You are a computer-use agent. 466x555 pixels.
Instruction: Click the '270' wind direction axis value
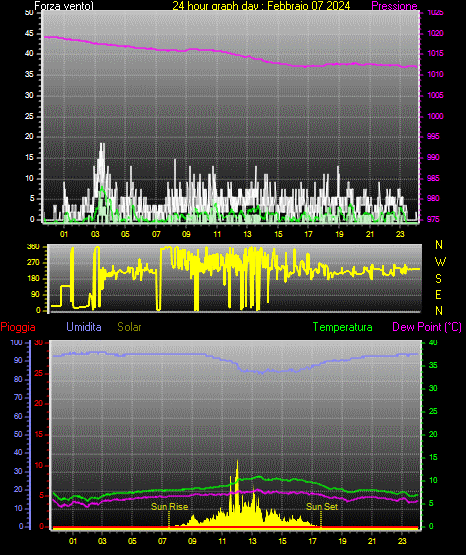point(33,263)
